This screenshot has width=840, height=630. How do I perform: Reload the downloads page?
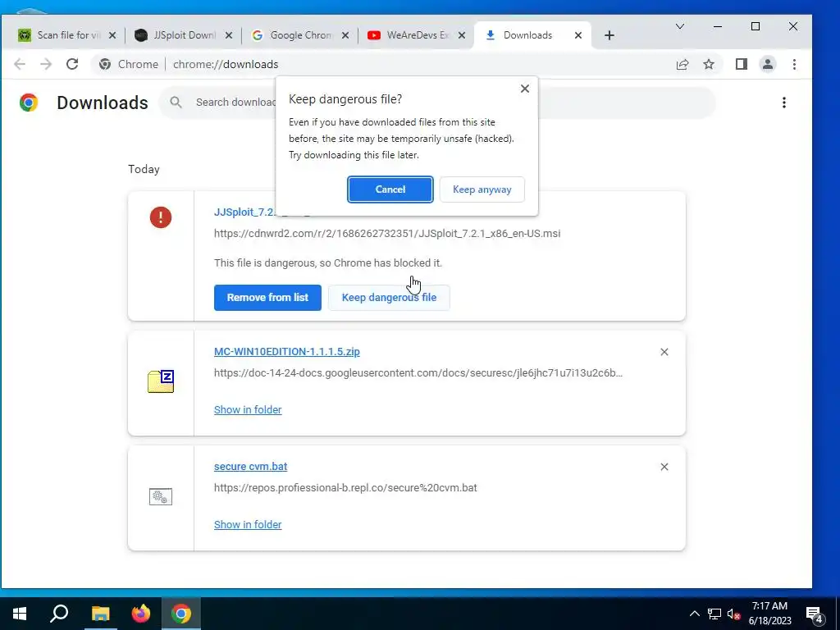72,64
